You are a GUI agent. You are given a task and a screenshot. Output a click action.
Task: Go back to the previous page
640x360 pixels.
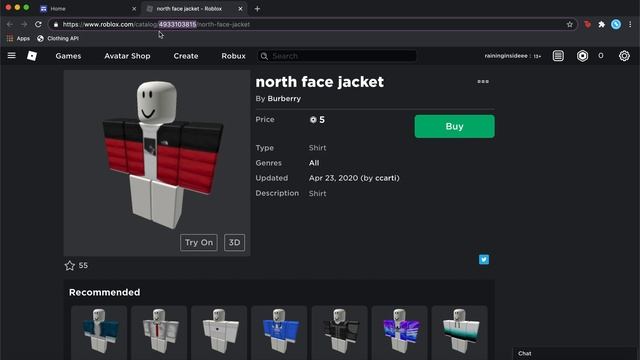click(10, 24)
